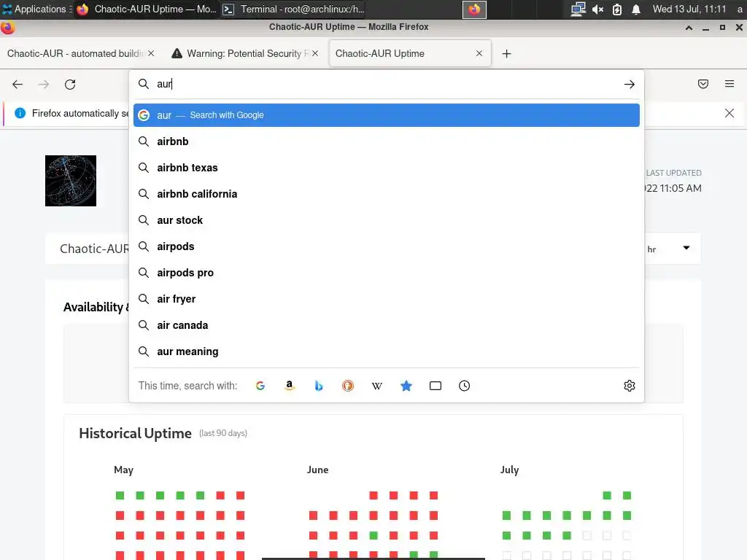Click the firefox icon in panel window switcher
Screen dimensions: 747x560
coord(474,9)
